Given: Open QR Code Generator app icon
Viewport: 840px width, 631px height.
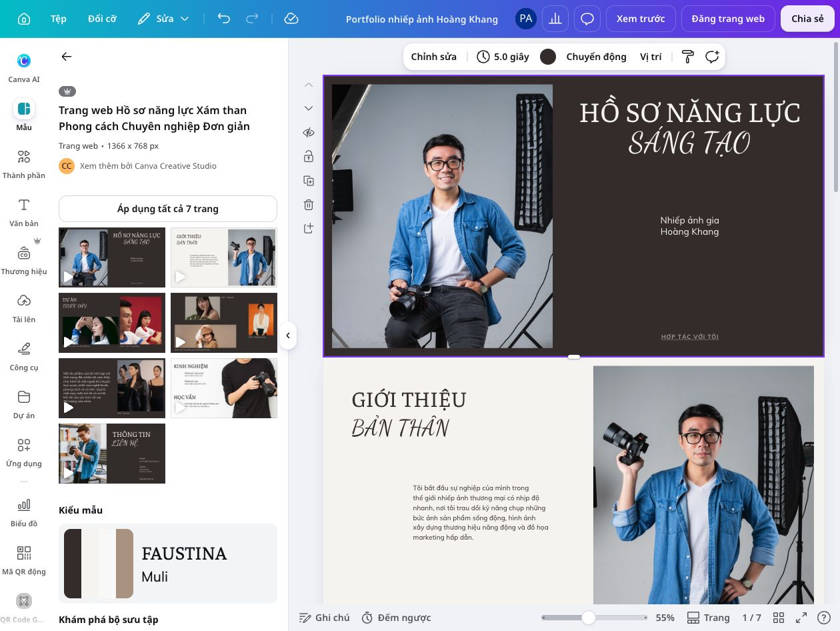Looking at the screenshot, I should 24,608.
